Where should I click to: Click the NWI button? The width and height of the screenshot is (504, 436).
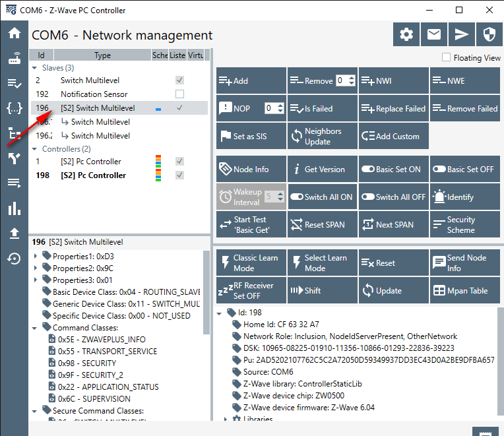(393, 80)
